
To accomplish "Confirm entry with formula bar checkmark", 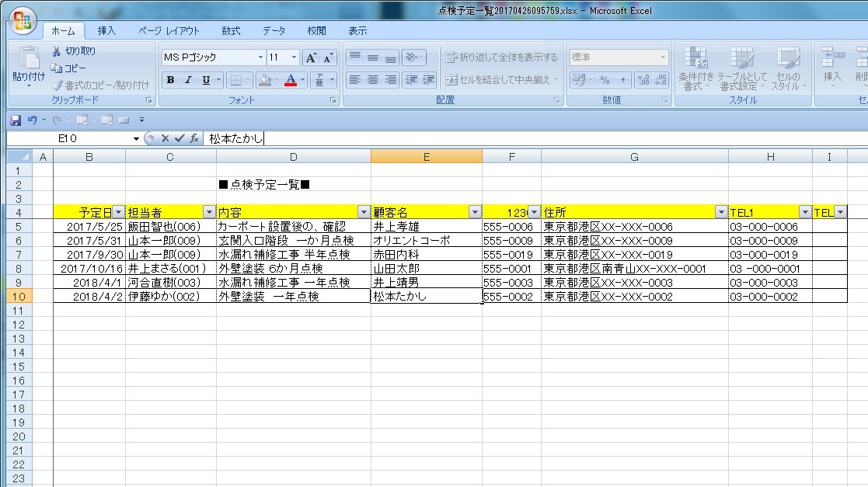I will (x=180, y=138).
